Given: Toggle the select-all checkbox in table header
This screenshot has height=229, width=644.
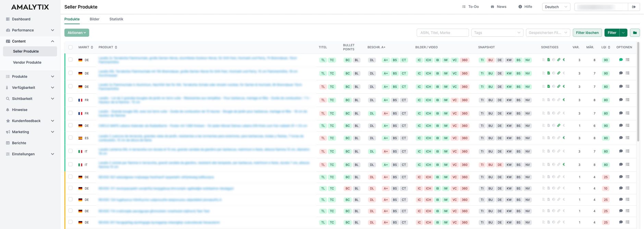Looking at the screenshot, I should click(x=71, y=47).
